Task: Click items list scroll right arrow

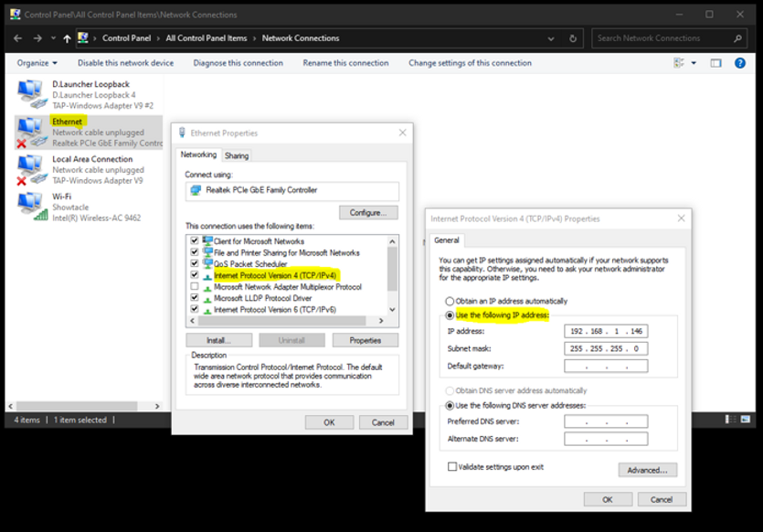Action: click(381, 321)
